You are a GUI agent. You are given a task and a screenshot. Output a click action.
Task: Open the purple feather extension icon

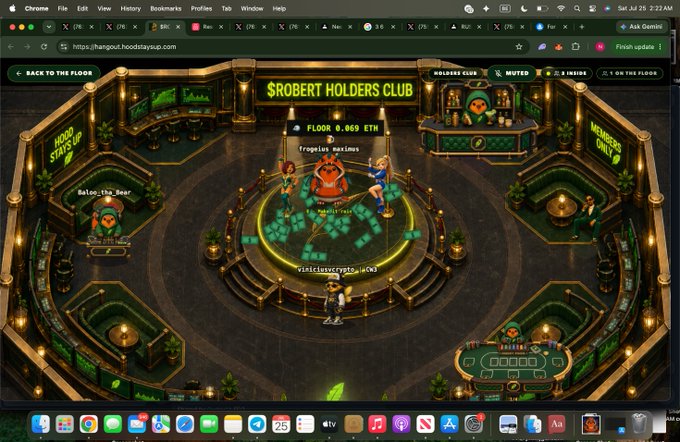542,47
